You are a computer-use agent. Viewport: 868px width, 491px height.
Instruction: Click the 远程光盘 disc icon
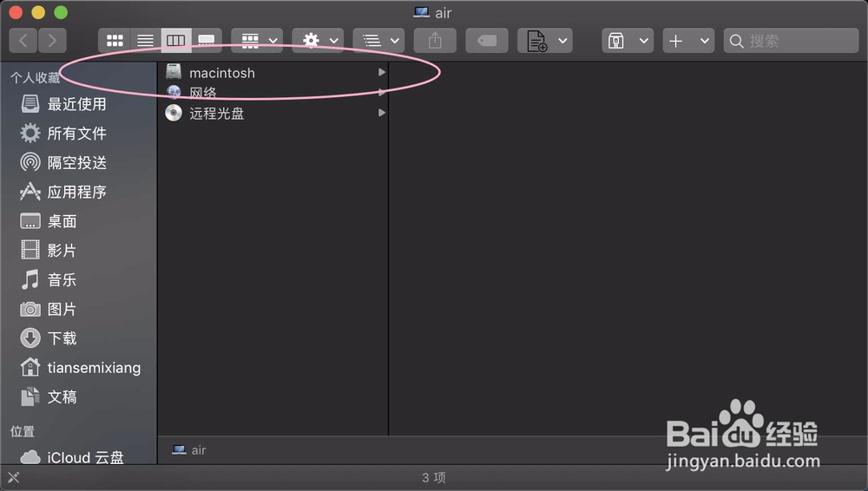pos(174,113)
